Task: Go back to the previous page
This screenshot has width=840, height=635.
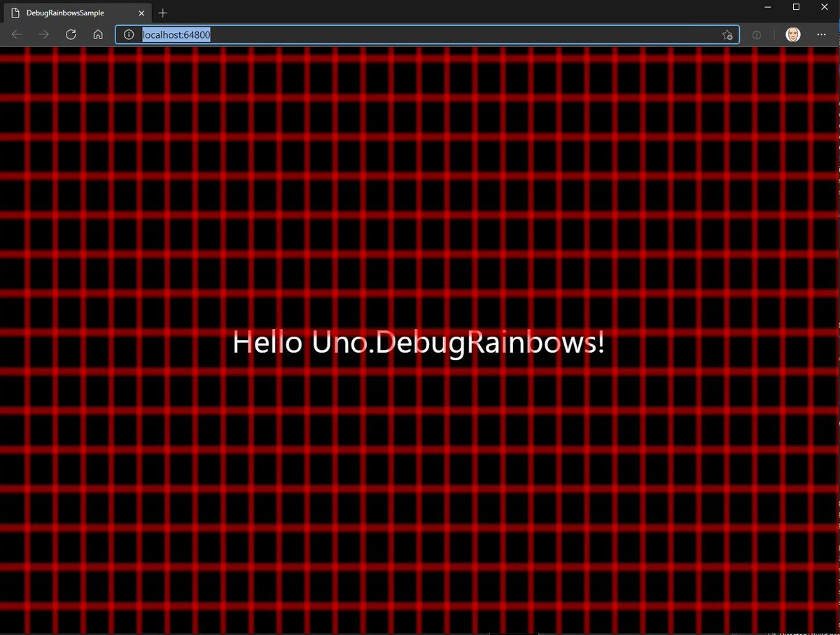Action: [17, 34]
